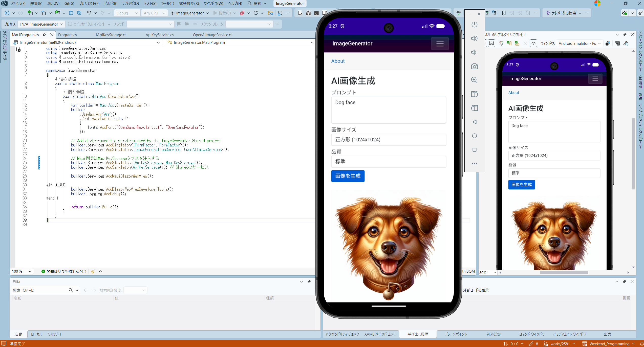The height and width of the screenshot is (347, 644).
Task: Click the XAML preview horizontal scrollbar
Action: tap(564, 272)
